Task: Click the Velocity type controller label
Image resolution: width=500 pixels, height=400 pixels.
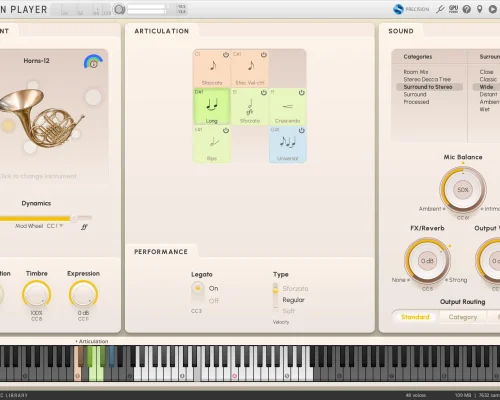Action: [x=281, y=322]
